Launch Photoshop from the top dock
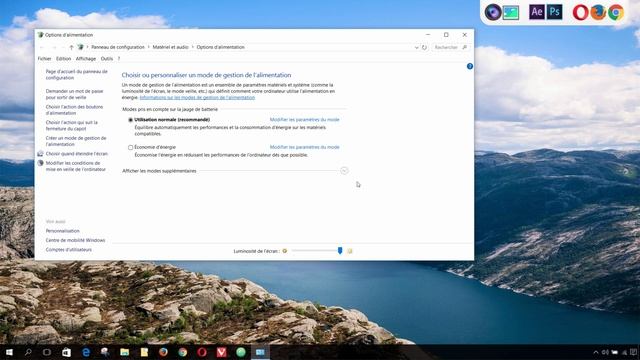640x360 pixels. (x=554, y=12)
